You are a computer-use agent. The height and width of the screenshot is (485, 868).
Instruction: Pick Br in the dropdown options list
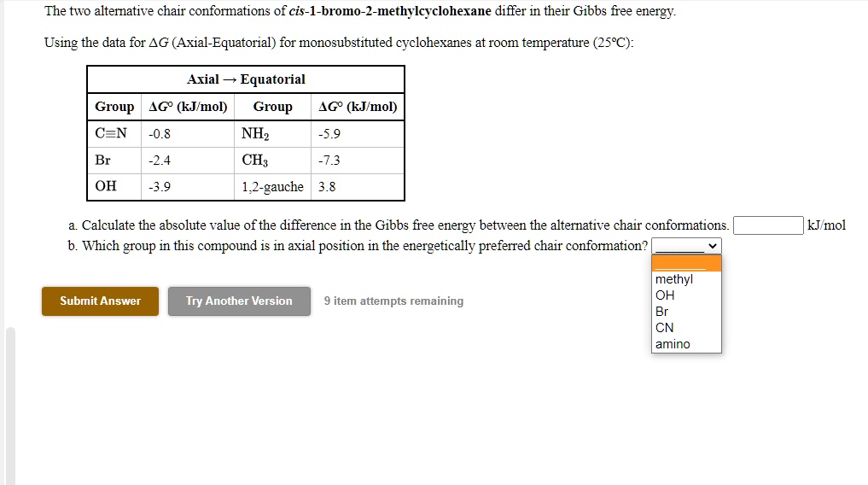[662, 312]
